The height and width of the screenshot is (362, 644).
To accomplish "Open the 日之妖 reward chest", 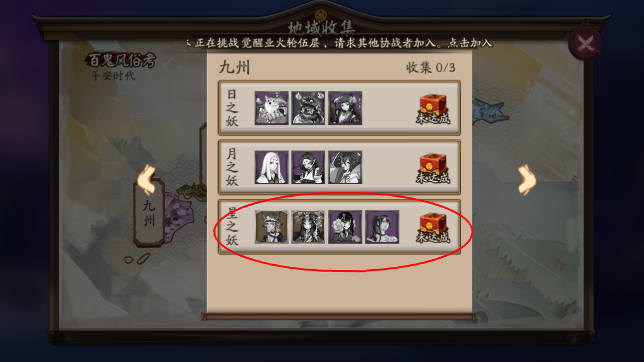I will [x=433, y=109].
